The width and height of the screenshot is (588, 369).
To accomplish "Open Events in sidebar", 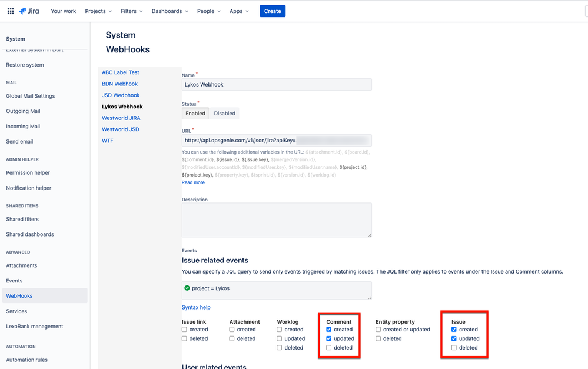I will point(14,281).
